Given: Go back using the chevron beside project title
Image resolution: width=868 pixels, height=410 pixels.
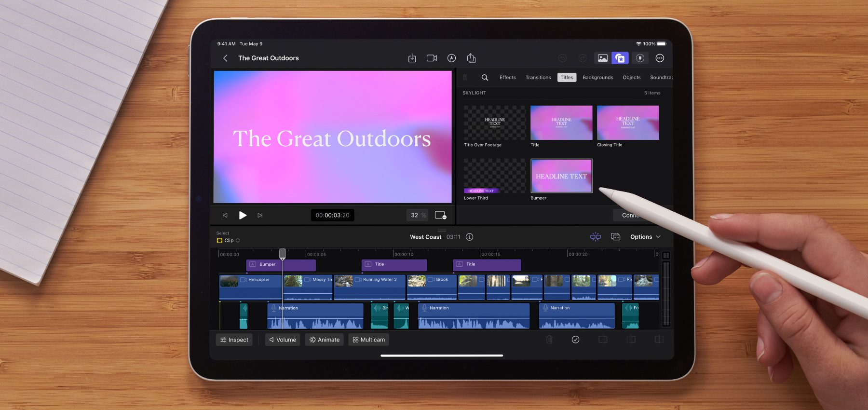Looking at the screenshot, I should tap(225, 58).
